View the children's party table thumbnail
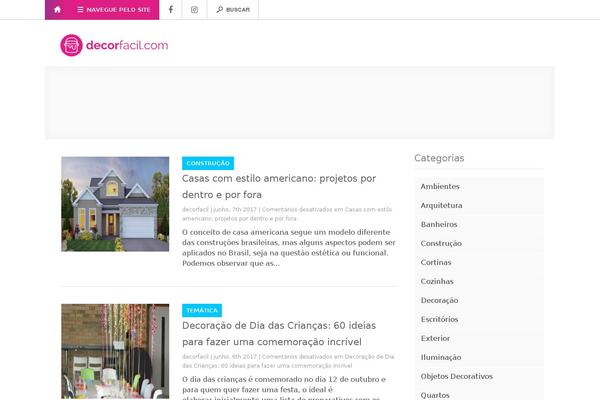Viewport: 600px width, 400px height. (115, 351)
